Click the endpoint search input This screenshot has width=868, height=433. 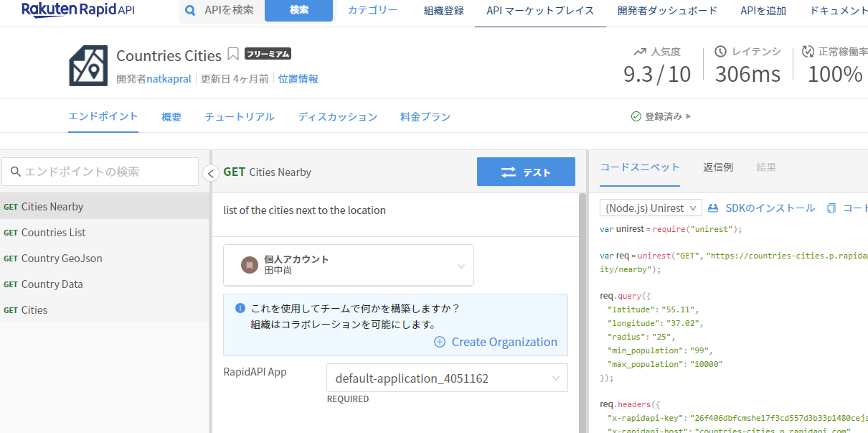coord(100,172)
